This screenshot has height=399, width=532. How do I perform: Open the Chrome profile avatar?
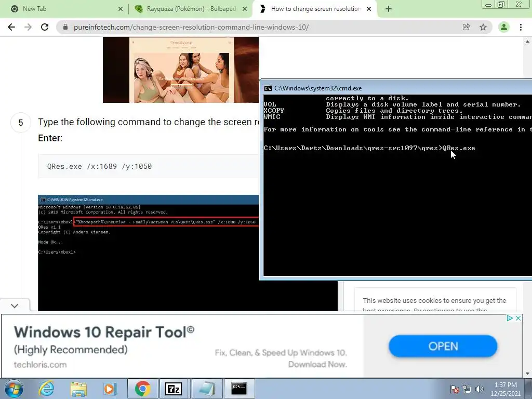click(x=504, y=27)
